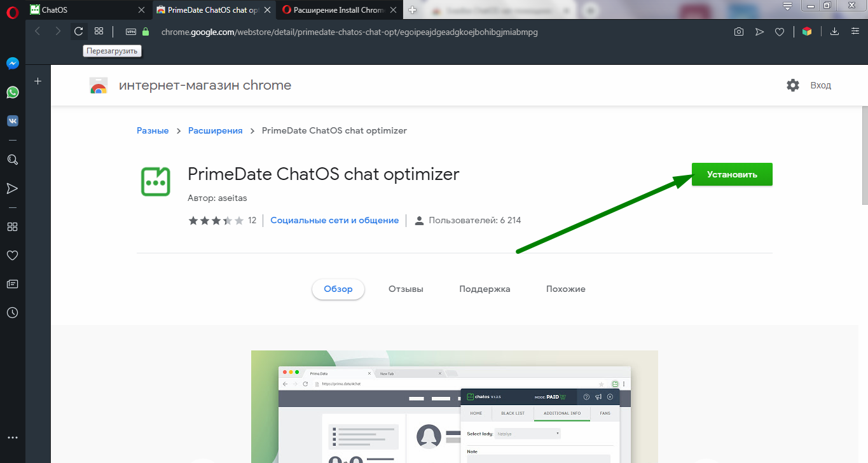The height and width of the screenshot is (463, 868).
Task: Click the green Установить button
Action: tap(732, 174)
